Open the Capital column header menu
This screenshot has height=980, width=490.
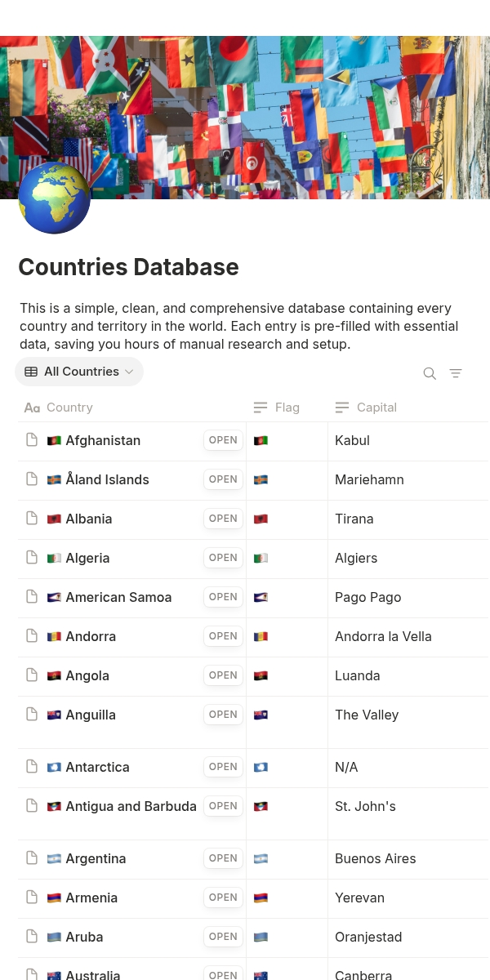pyautogui.click(x=376, y=408)
